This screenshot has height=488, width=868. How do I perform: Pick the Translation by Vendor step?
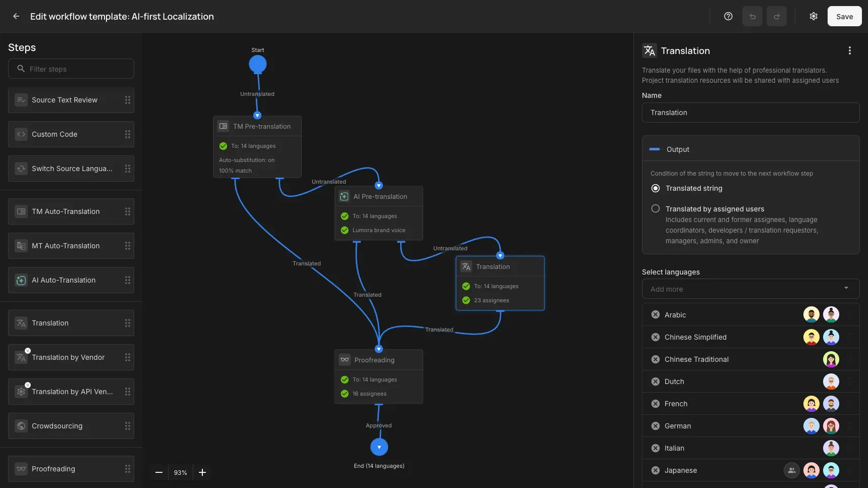click(x=71, y=357)
